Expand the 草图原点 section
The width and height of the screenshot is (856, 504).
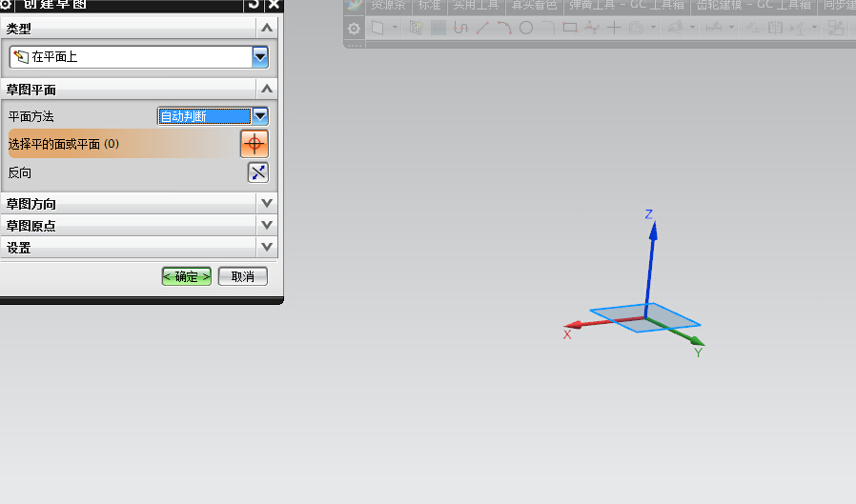pos(266,226)
